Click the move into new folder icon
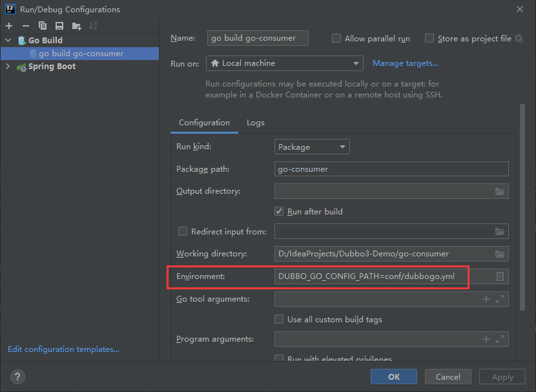 pyautogui.click(x=77, y=26)
